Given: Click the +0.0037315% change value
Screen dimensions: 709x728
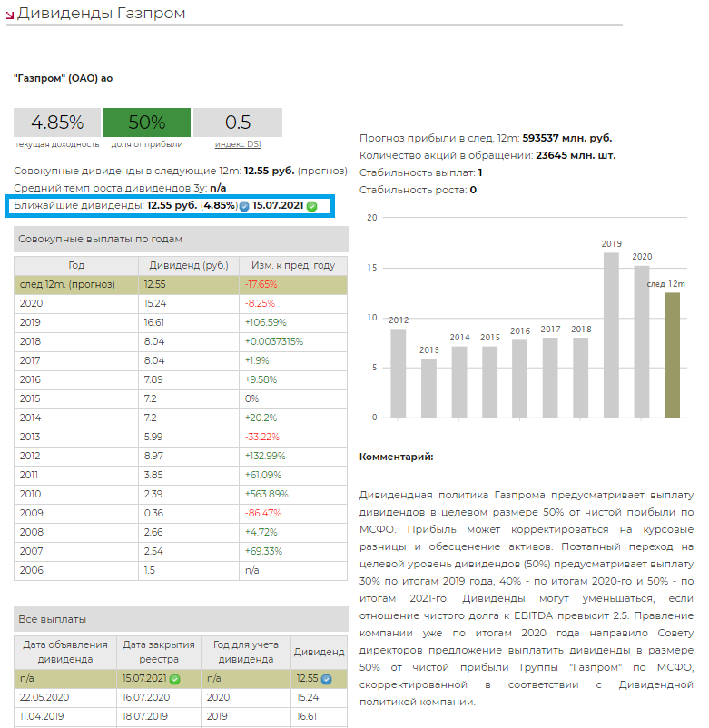Looking at the screenshot, I should [x=274, y=341].
